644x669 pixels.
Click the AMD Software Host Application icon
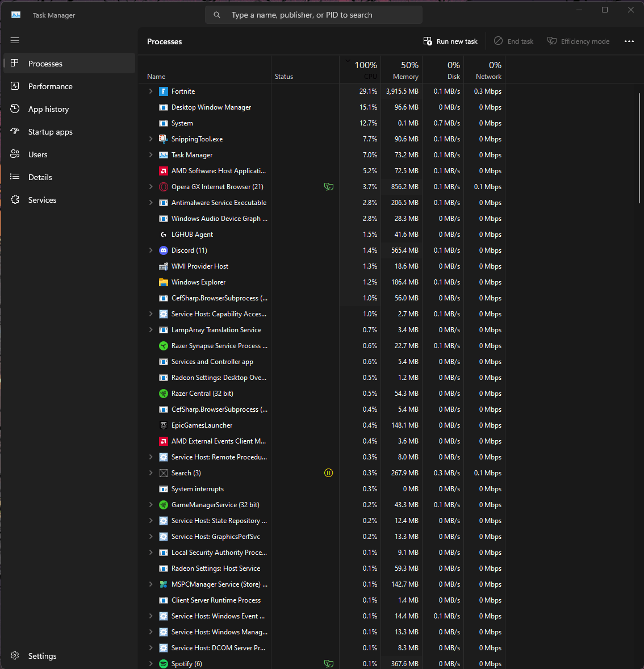coord(164,171)
